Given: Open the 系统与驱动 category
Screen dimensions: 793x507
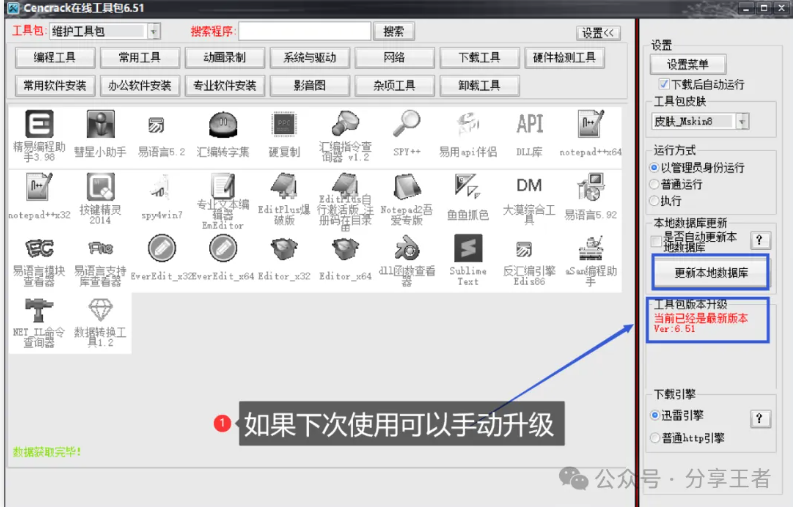Looking at the screenshot, I should 310,58.
